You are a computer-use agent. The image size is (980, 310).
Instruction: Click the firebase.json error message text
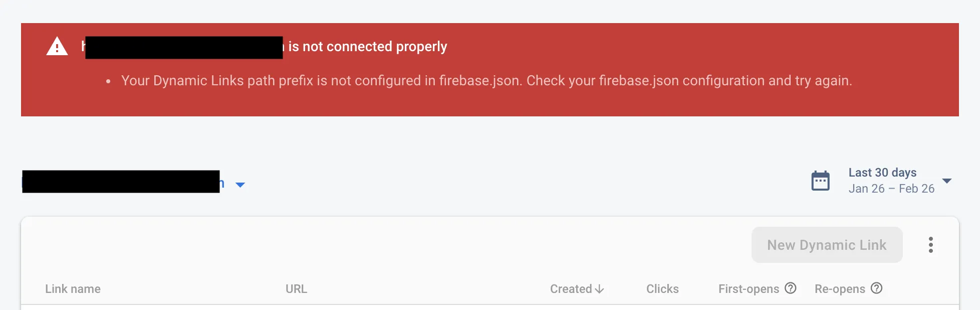pyautogui.click(x=486, y=81)
